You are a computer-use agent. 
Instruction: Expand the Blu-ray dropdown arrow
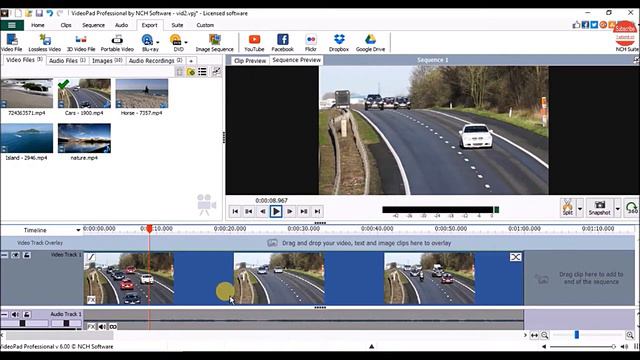pyautogui.click(x=158, y=42)
